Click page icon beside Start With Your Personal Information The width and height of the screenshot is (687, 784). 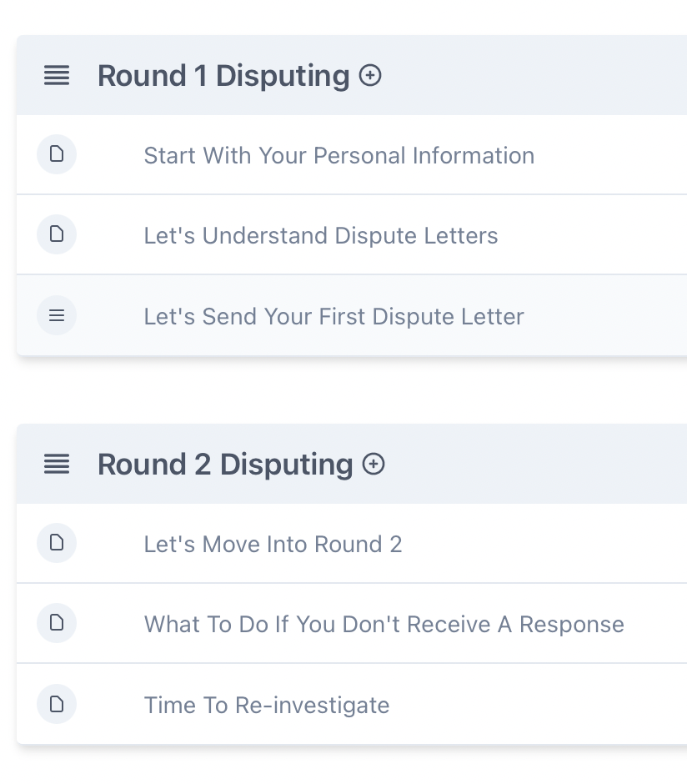(x=57, y=155)
